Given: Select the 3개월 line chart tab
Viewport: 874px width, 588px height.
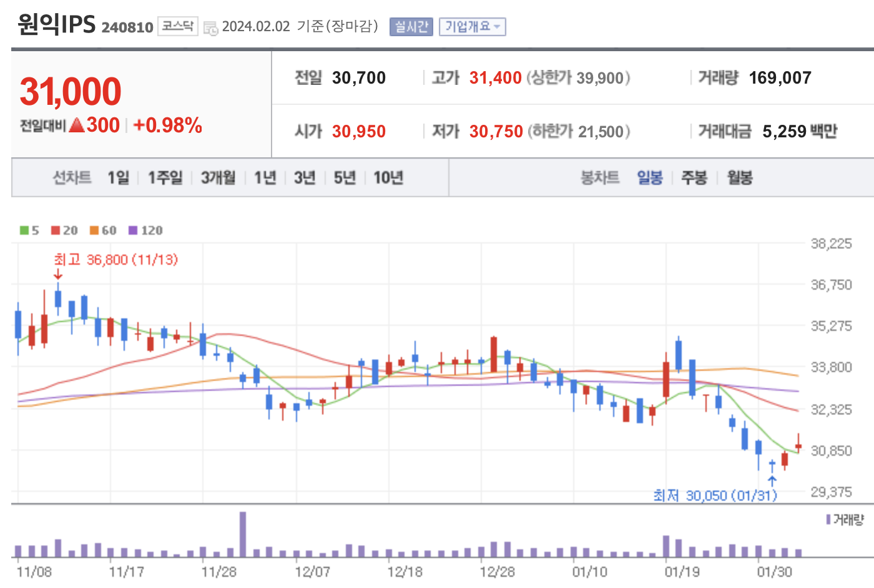Looking at the screenshot, I should 218,178.
